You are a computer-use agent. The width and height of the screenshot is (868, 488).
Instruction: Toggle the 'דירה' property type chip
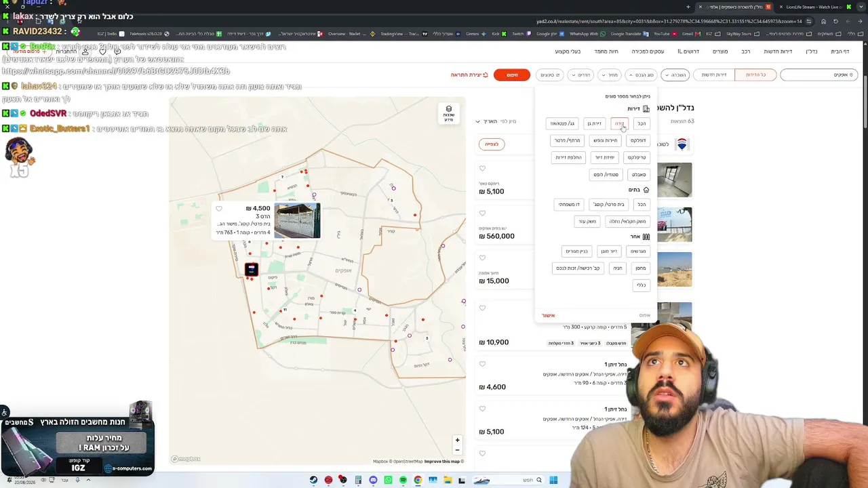click(x=619, y=123)
